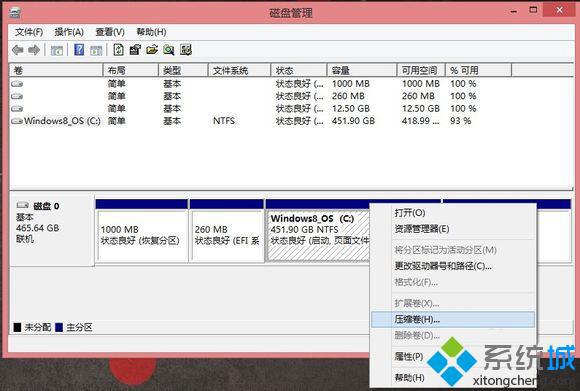Viewport: 580px width, 391px height.
Task: Click the properties toolbar icon
Action: coord(135,50)
